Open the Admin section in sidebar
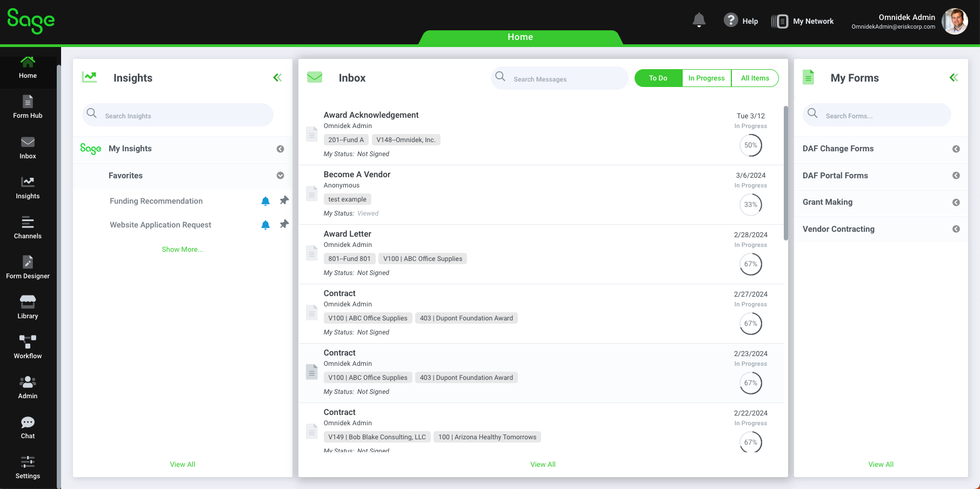The image size is (980, 489). (x=28, y=387)
